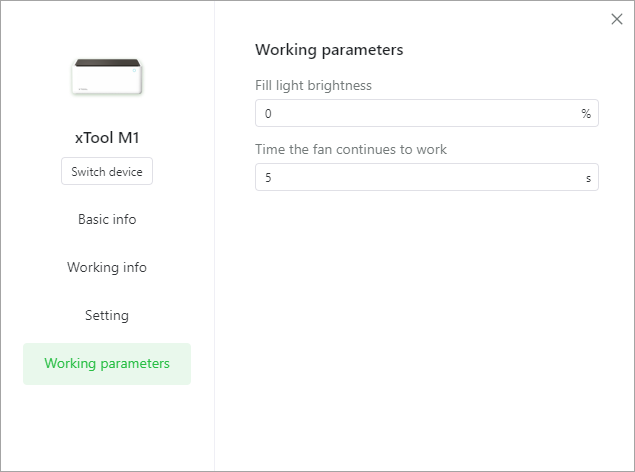Click the Working parameters heading text
Image resolution: width=635 pixels, height=472 pixels.
click(329, 50)
